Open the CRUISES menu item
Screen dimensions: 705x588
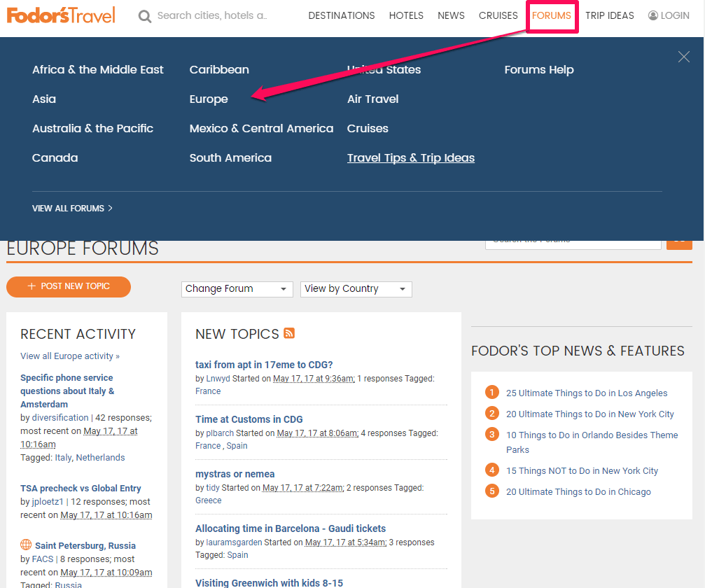[498, 15]
